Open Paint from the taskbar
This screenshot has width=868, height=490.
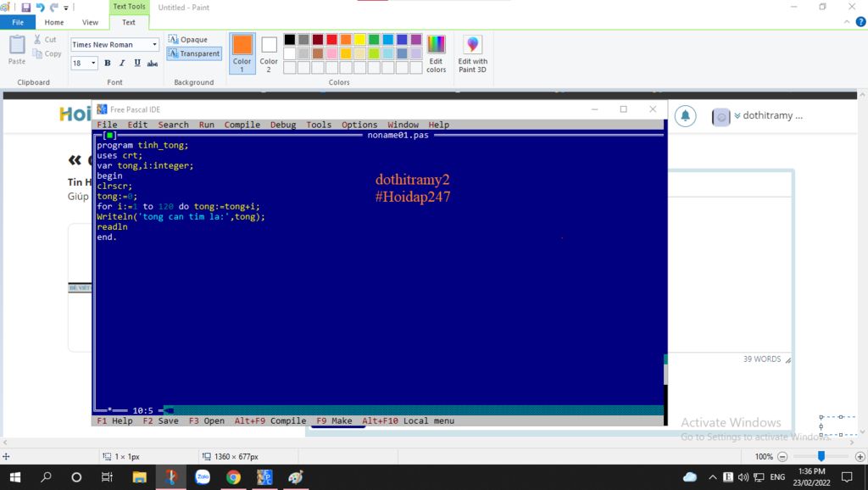(x=296, y=477)
